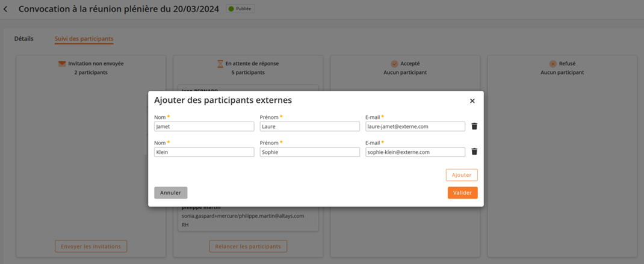Image resolution: width=644 pixels, height=264 pixels.
Task: Confirm with the Valider button
Action: [x=462, y=192]
